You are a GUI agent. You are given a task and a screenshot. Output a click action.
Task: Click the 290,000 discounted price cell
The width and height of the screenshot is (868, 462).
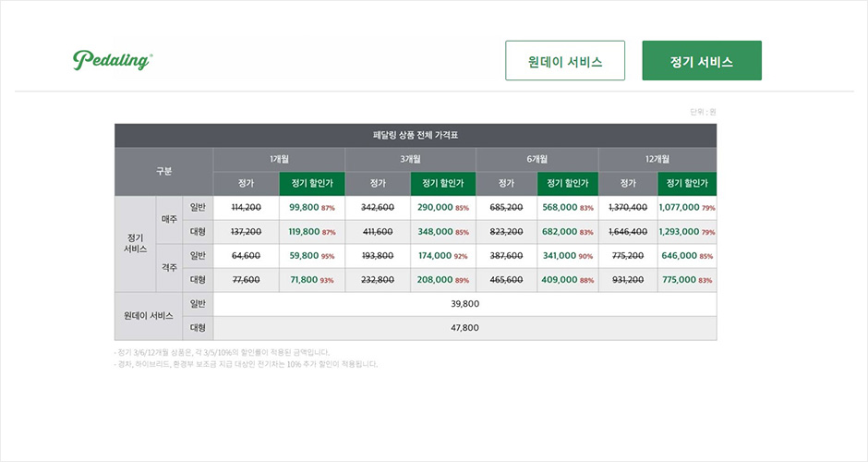pos(442,208)
